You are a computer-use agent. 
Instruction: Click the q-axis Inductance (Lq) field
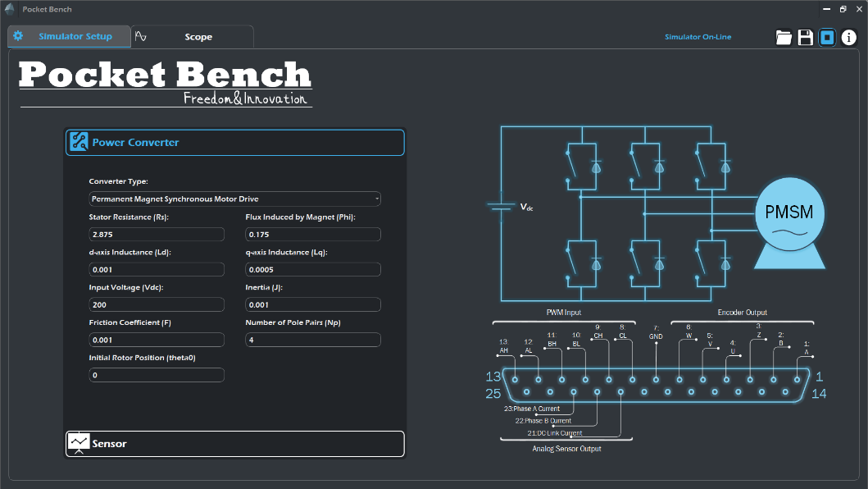click(313, 269)
